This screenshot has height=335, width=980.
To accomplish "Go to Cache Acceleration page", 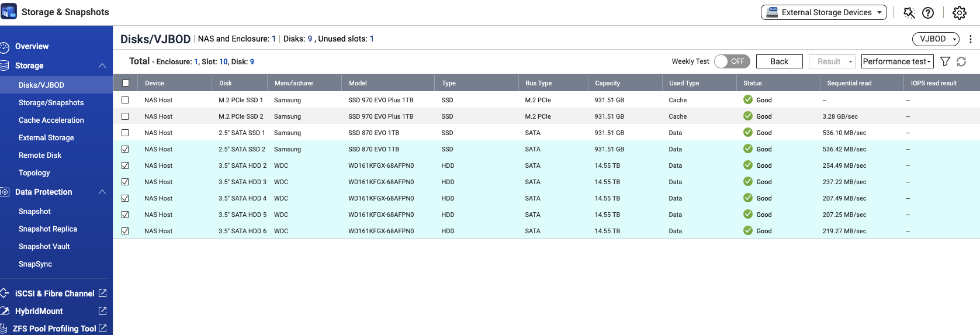I will tap(51, 120).
